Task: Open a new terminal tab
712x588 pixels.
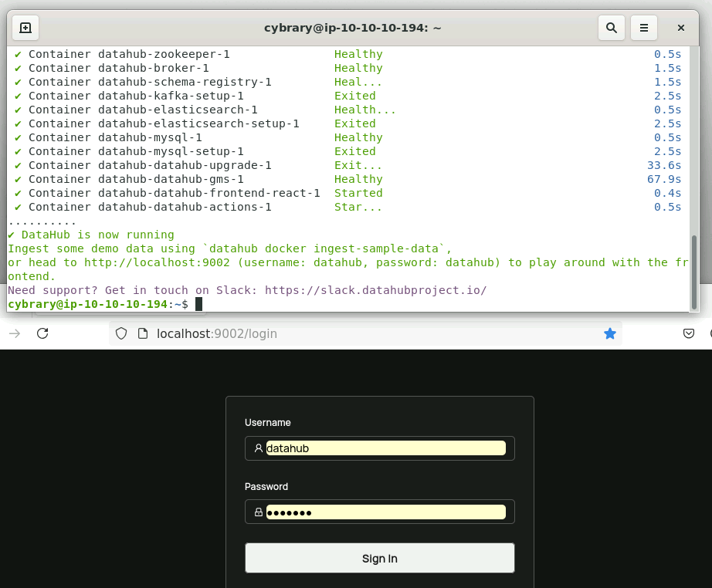Action: click(25, 28)
